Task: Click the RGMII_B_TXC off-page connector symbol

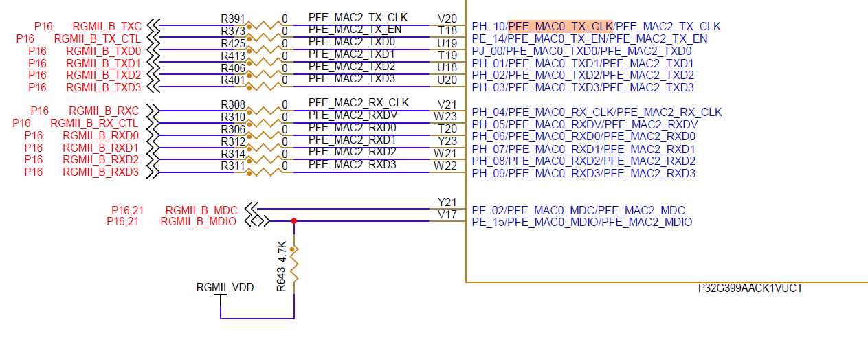Action: (153, 26)
